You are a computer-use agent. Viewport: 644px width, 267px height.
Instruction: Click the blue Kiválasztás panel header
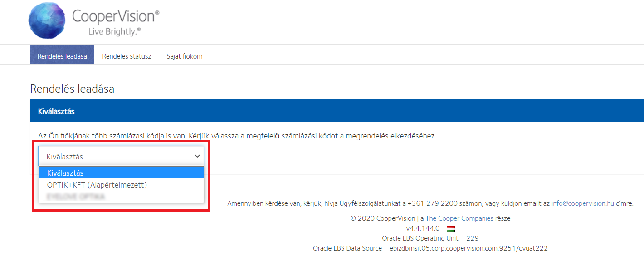[x=337, y=111]
